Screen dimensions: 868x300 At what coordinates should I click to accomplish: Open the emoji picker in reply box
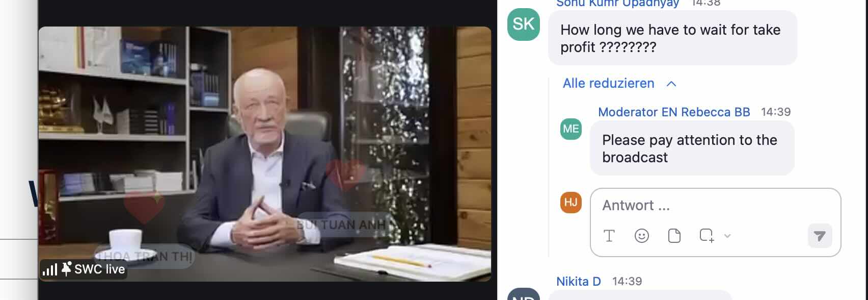[642, 236]
